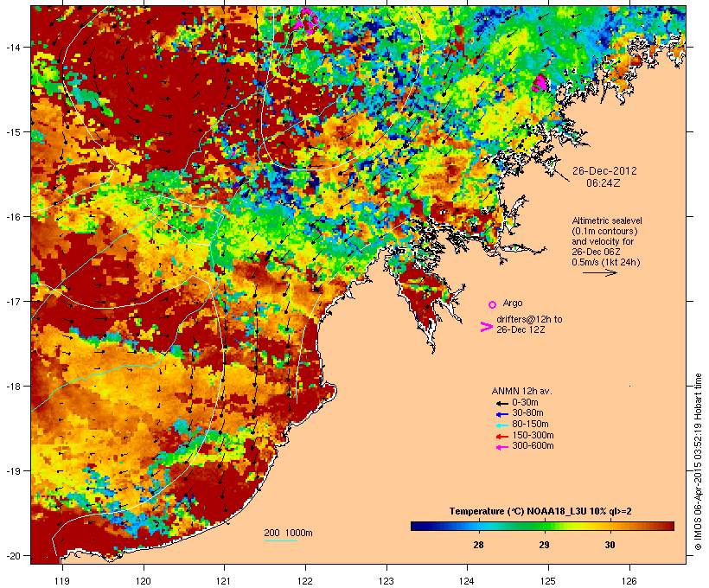This screenshot has height=588, width=709.
Task: Click the longitude axis label 125
Action: tap(548, 581)
